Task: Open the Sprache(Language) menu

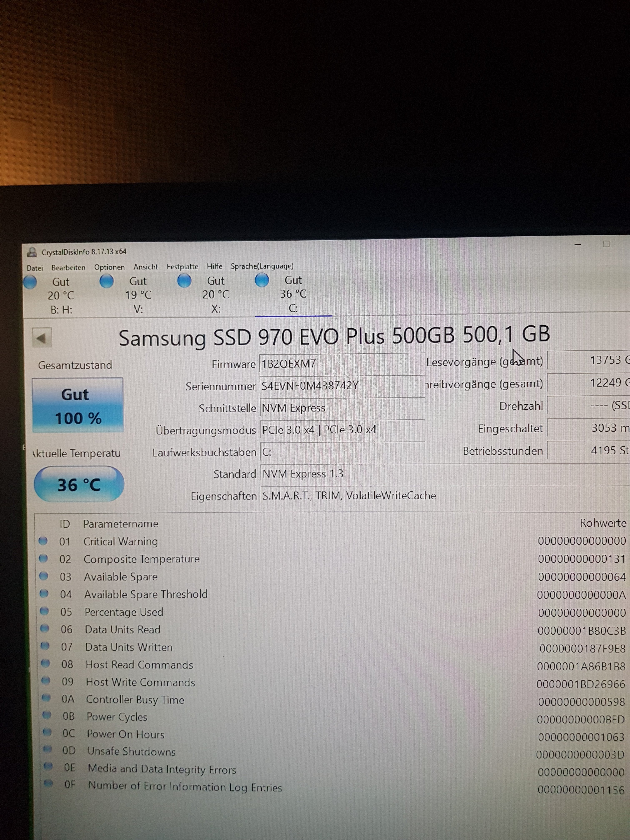Action: pyautogui.click(x=262, y=266)
